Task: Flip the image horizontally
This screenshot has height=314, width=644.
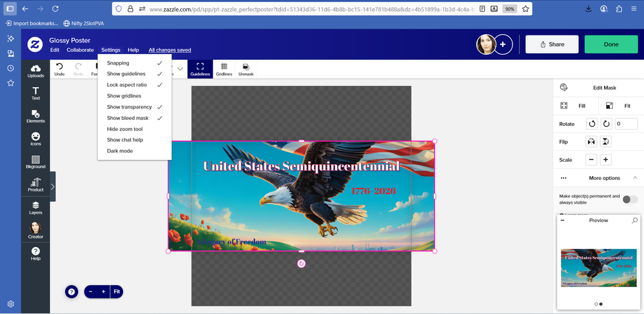Action: tap(591, 142)
